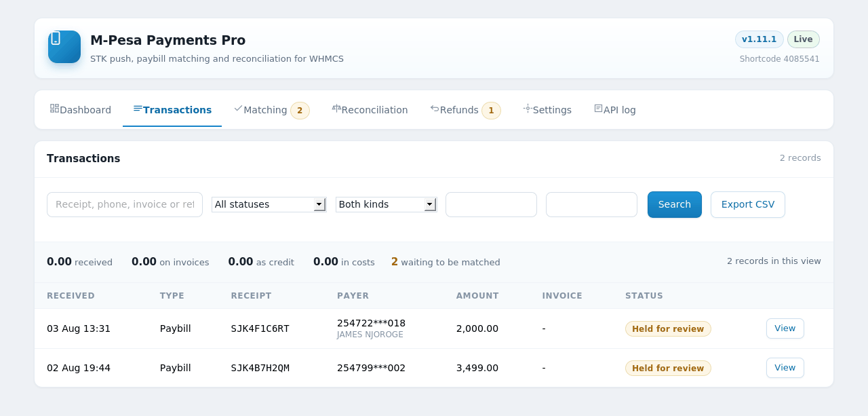The width and height of the screenshot is (868, 416).
Task: Click the M-Pesa phone app logo
Action: [64, 47]
